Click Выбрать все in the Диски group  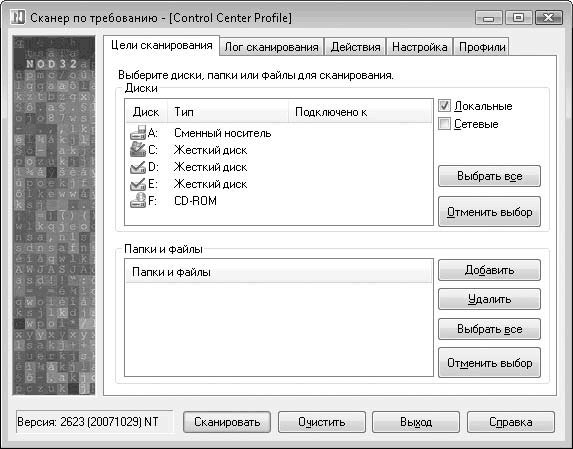pos(489,176)
